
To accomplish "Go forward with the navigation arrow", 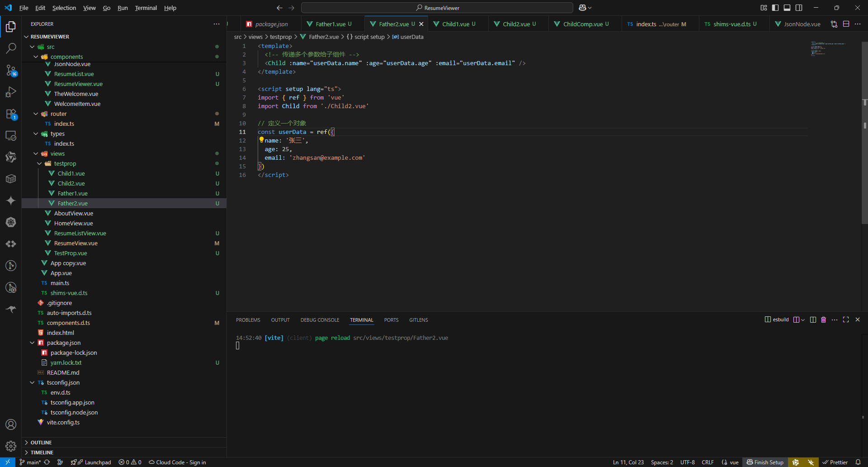I will (x=291, y=8).
